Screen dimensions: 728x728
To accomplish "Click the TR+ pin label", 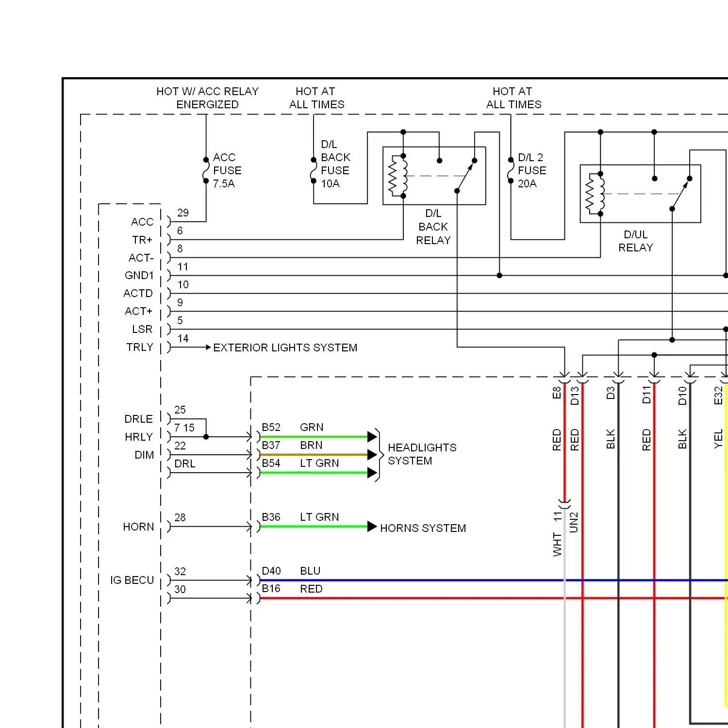I will point(142,240).
